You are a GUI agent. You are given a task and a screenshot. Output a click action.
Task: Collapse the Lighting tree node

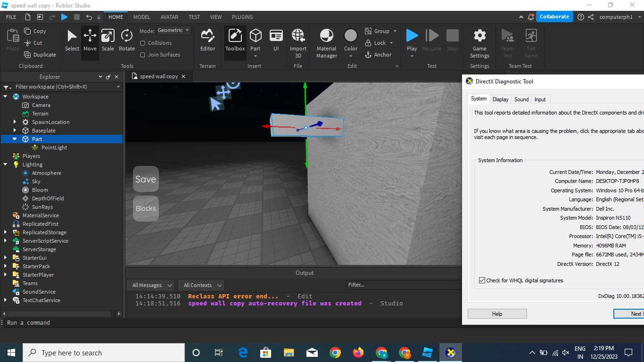(5, 165)
